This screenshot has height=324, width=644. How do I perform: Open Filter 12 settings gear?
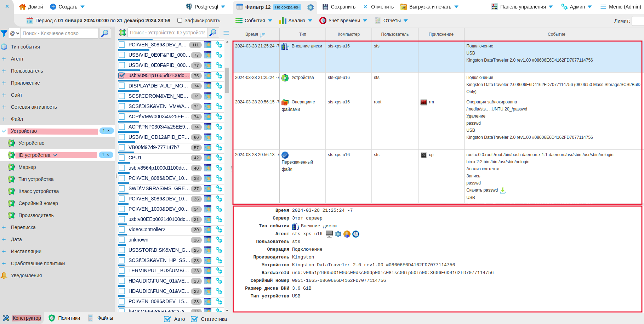(x=310, y=7)
